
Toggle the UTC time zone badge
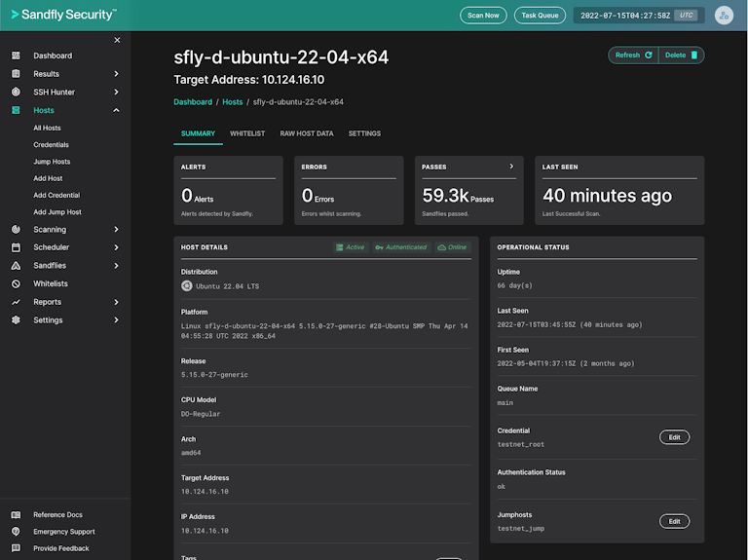686,16
